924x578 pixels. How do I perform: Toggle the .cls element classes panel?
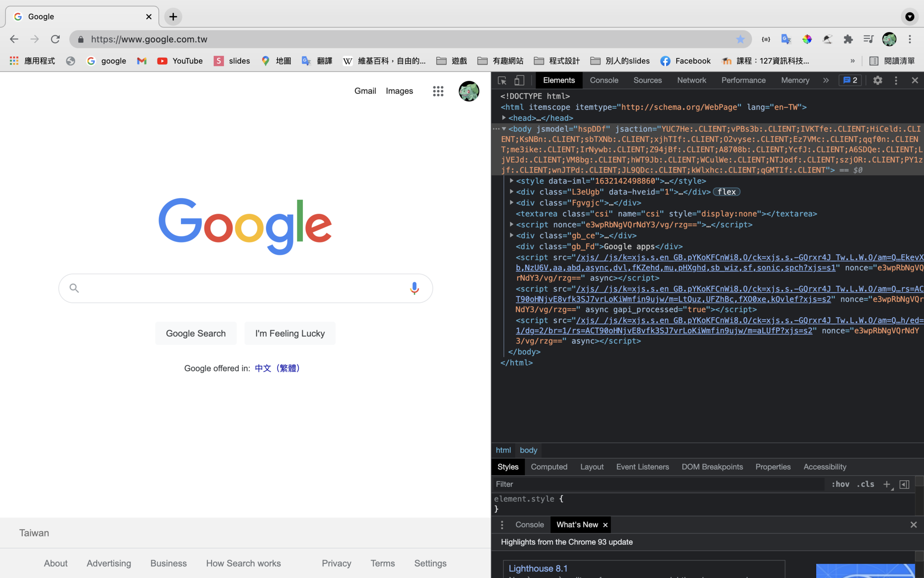pyautogui.click(x=865, y=484)
